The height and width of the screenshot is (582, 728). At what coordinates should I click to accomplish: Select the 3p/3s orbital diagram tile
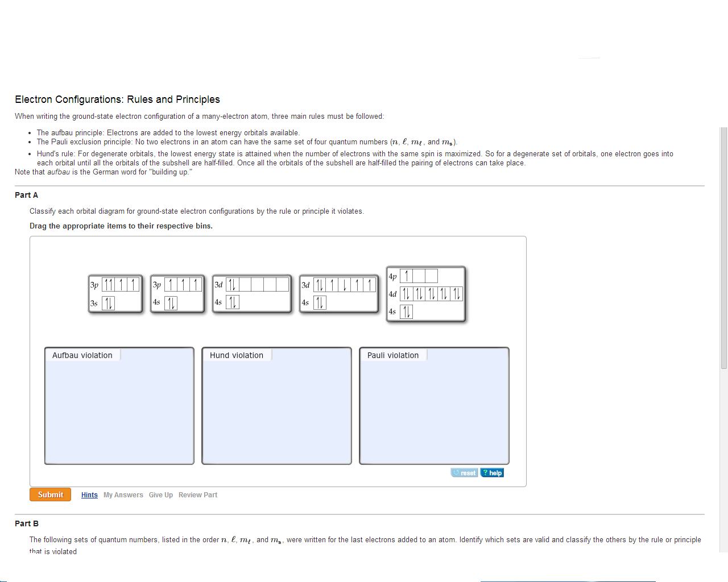[x=115, y=293]
